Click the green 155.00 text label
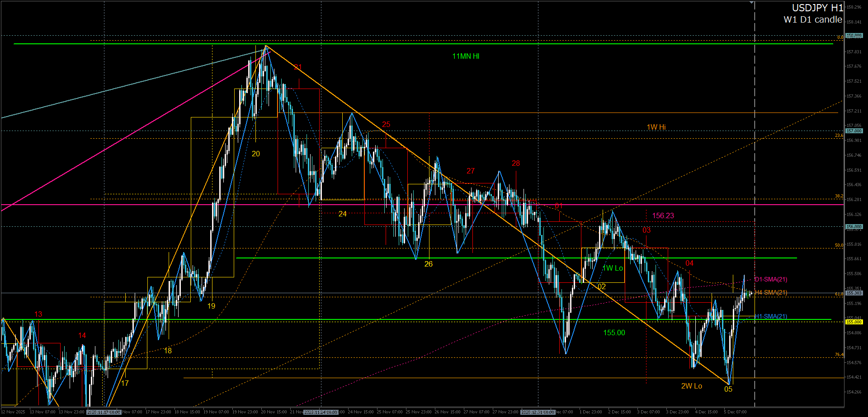The image size is (868, 417). click(614, 333)
